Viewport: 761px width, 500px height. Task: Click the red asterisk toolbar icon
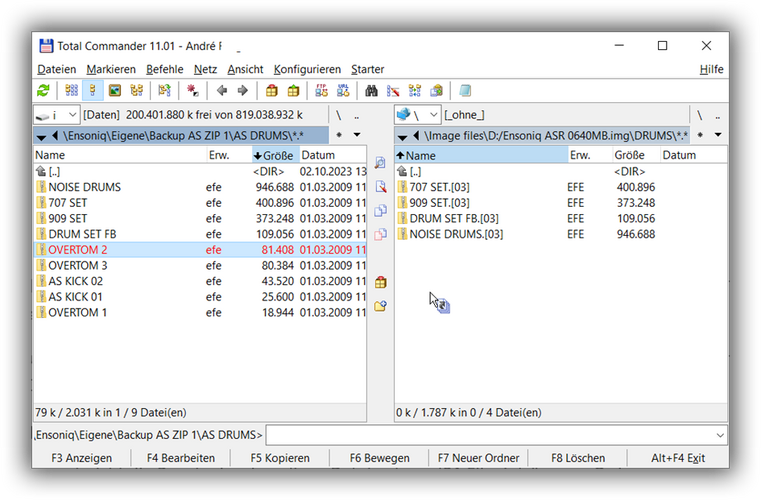point(193,91)
